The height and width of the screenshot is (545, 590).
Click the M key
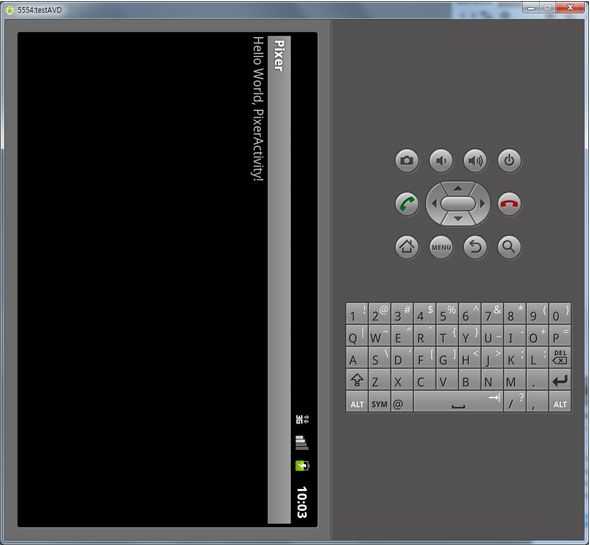click(515, 379)
